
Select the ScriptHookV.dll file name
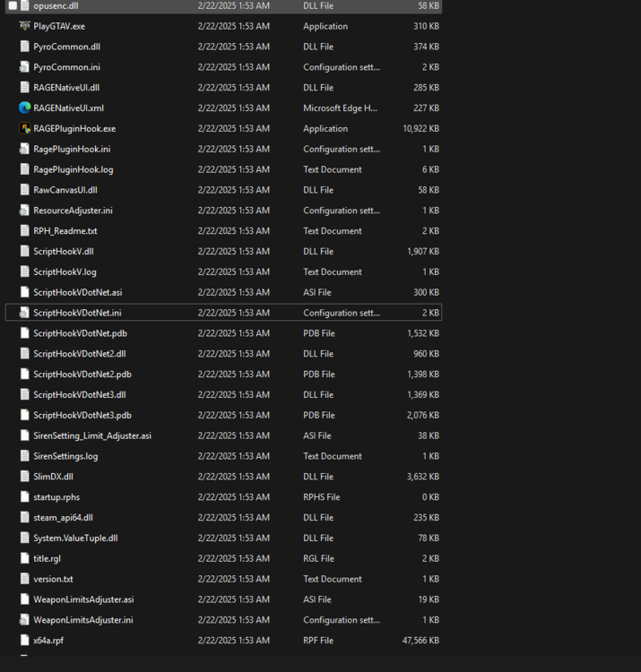pyautogui.click(x=64, y=252)
